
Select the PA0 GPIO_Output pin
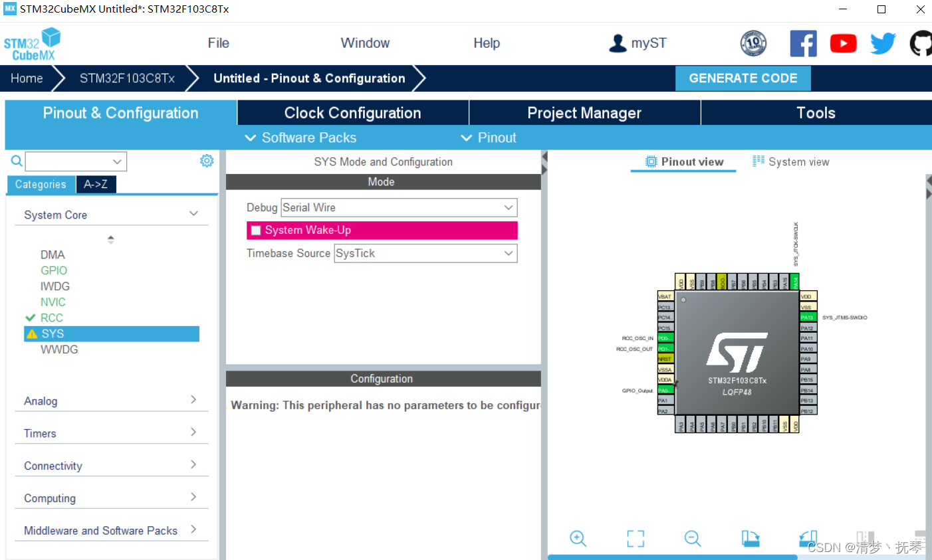tap(666, 390)
